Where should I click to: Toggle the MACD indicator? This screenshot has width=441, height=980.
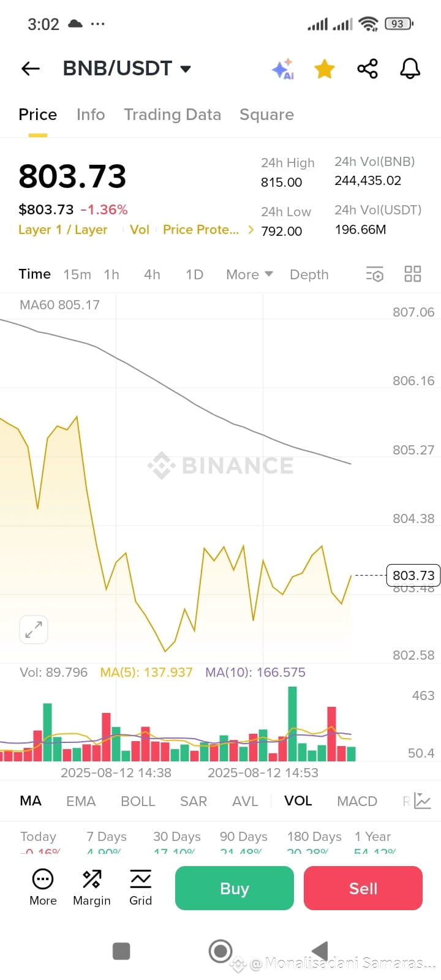[357, 801]
